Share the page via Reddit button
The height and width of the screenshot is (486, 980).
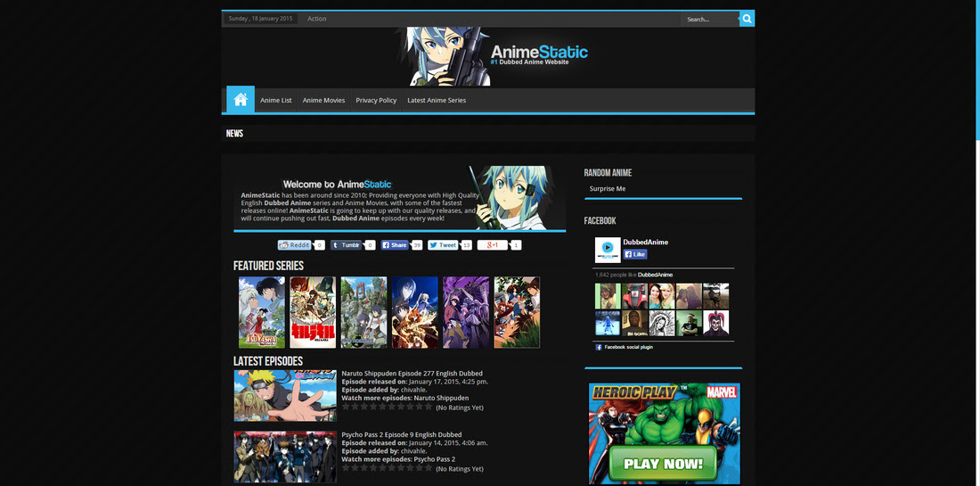[294, 245]
